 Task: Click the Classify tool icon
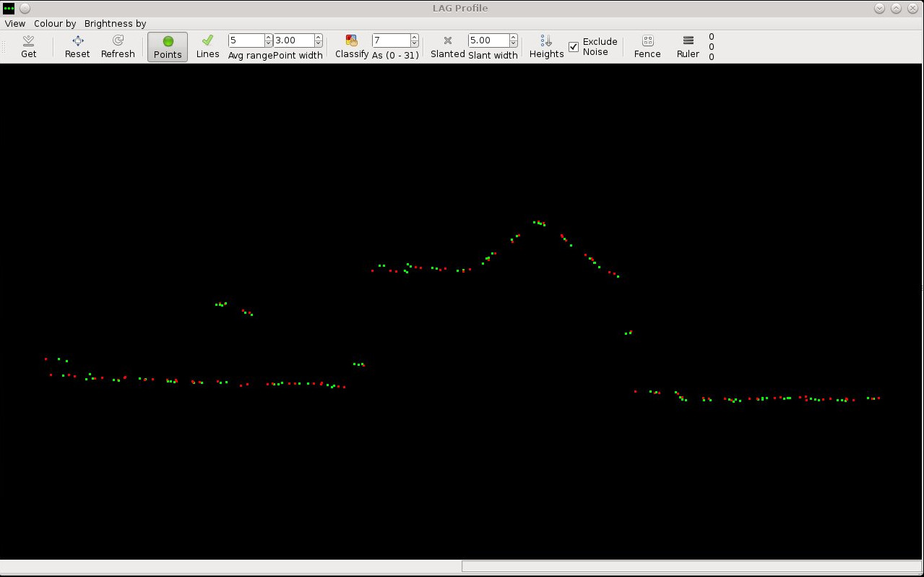[x=352, y=40]
